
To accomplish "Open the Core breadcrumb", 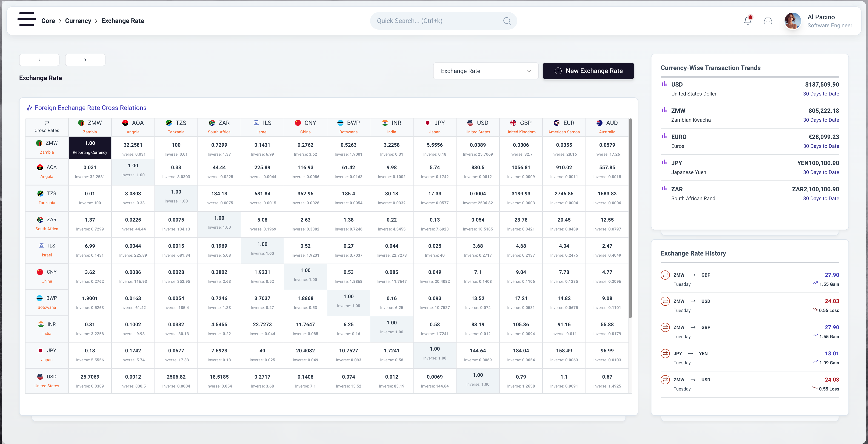I will [x=48, y=21].
